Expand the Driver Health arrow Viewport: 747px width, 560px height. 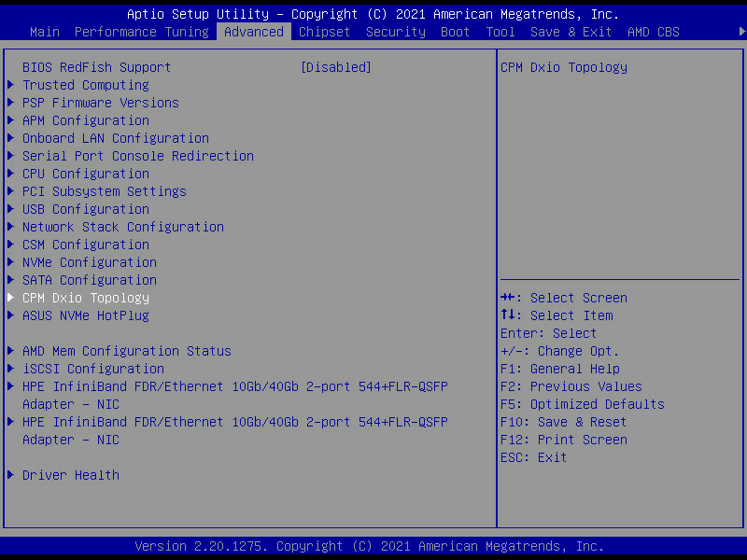click(10, 475)
